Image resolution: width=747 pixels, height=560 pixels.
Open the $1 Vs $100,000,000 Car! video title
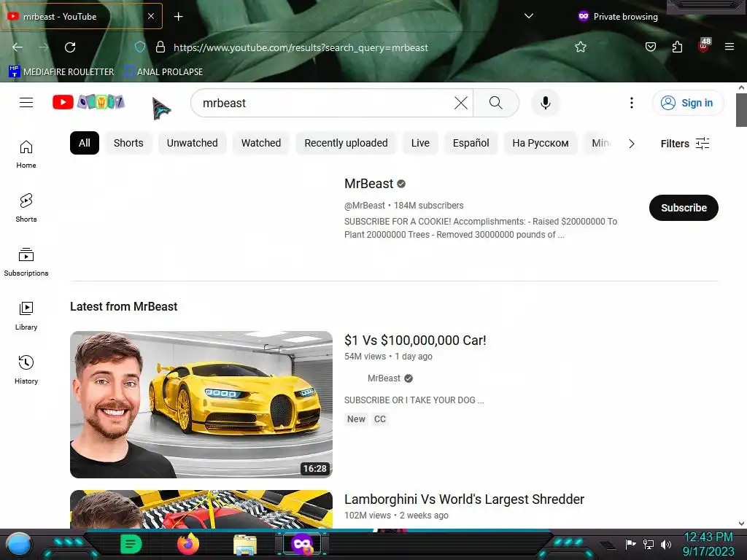[415, 341]
